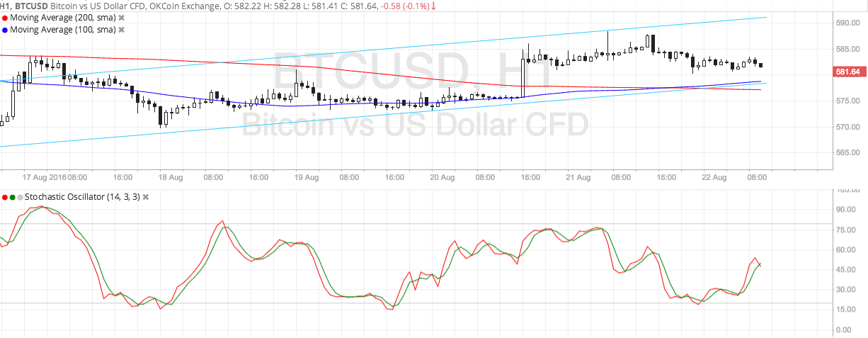
Task: Click the red dot of Stochastic Oscillator
Action: coord(6,196)
